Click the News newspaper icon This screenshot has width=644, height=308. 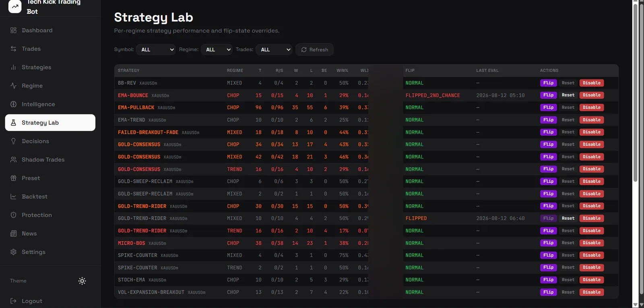[13, 234]
